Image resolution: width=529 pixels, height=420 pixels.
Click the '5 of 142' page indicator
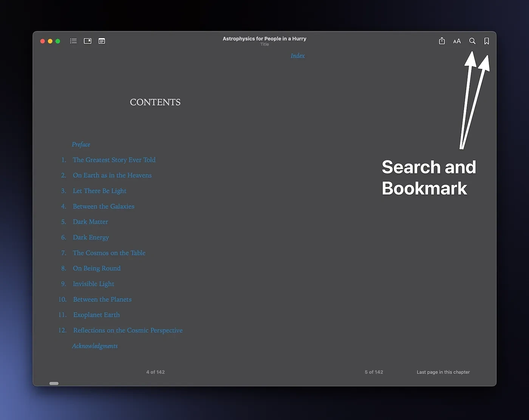[374, 372]
